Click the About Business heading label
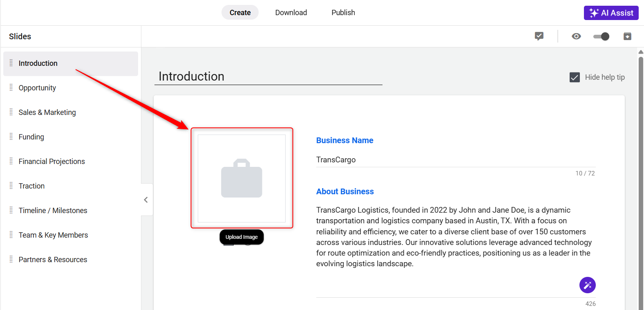Screen dimensions: 644x310 point(345,191)
